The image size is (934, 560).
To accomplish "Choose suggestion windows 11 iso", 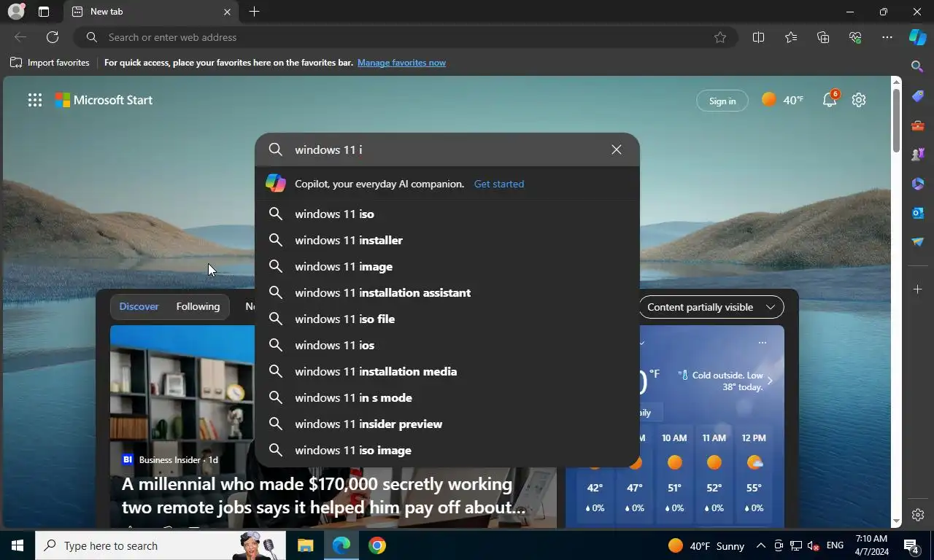I will tap(447, 214).
